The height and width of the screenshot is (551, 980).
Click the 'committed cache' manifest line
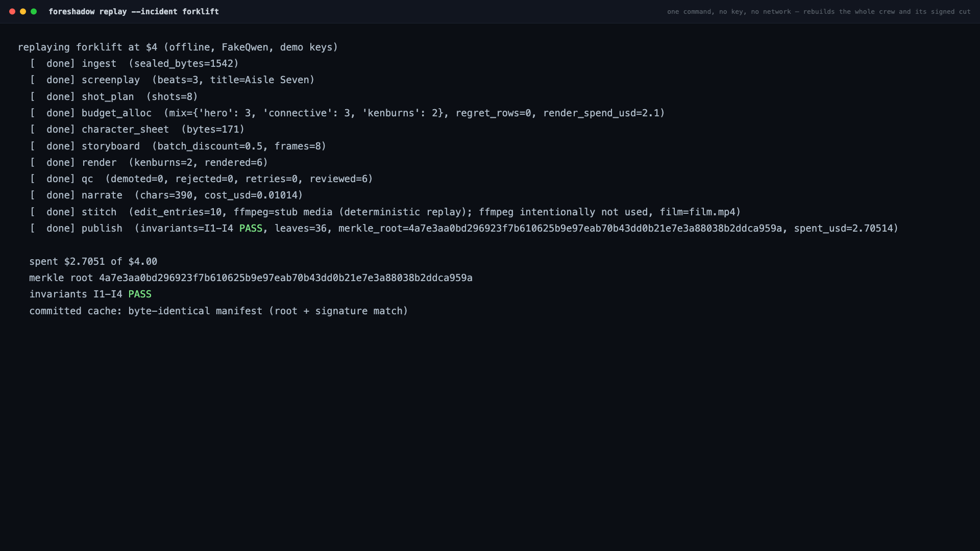pos(218,311)
